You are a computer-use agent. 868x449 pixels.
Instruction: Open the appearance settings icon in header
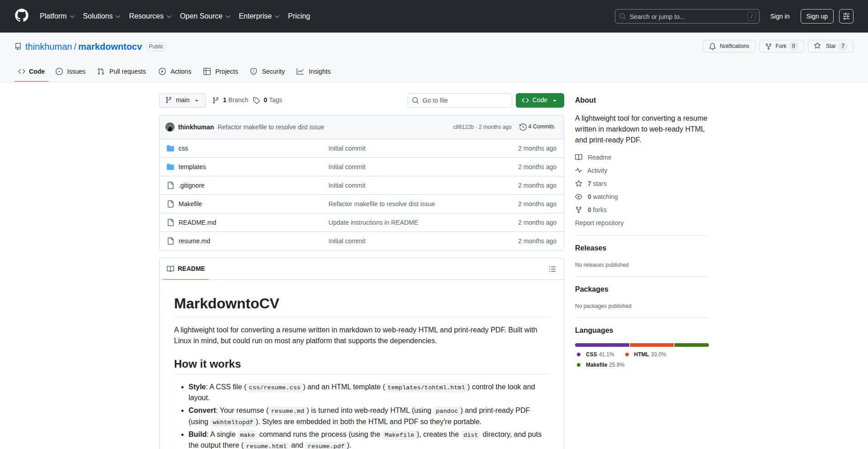coord(846,16)
